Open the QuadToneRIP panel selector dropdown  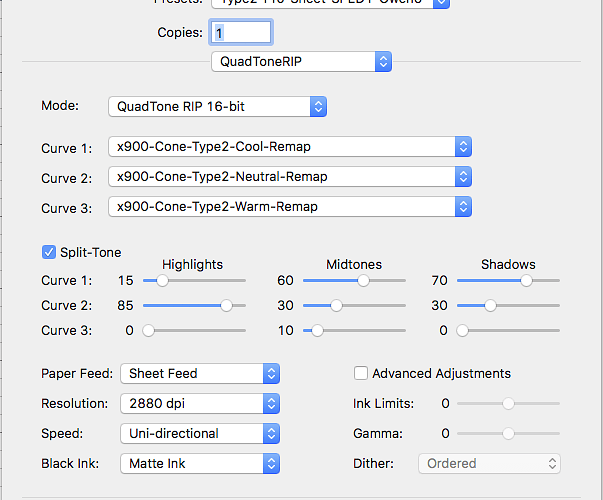(302, 62)
